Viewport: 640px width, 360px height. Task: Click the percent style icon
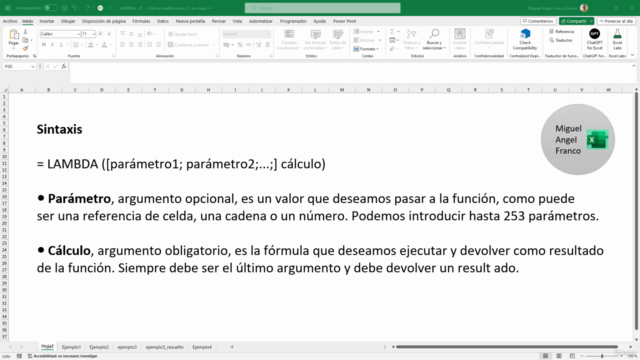tap(240, 45)
